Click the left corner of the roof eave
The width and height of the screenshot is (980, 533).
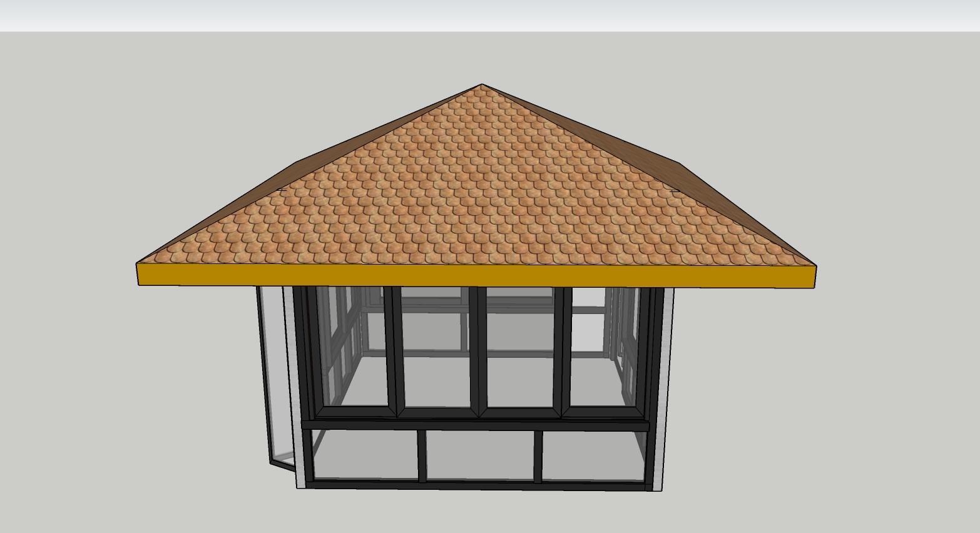pyautogui.click(x=138, y=265)
